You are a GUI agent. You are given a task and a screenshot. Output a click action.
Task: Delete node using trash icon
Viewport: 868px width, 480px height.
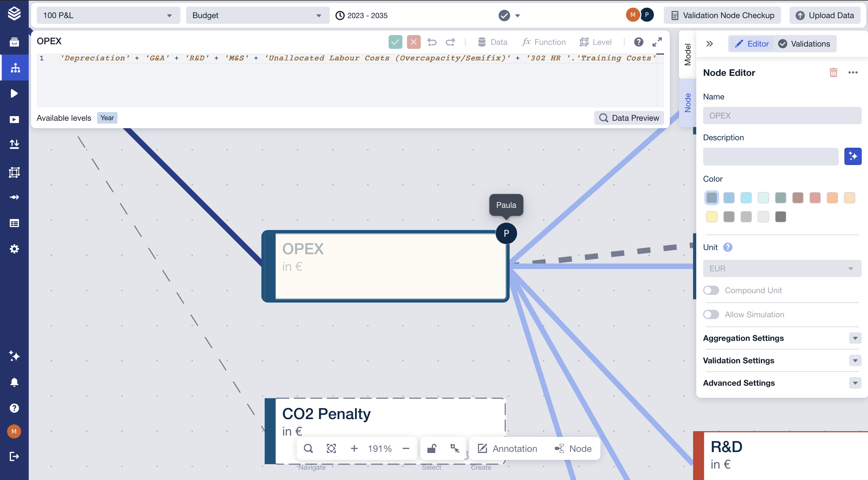coord(833,72)
